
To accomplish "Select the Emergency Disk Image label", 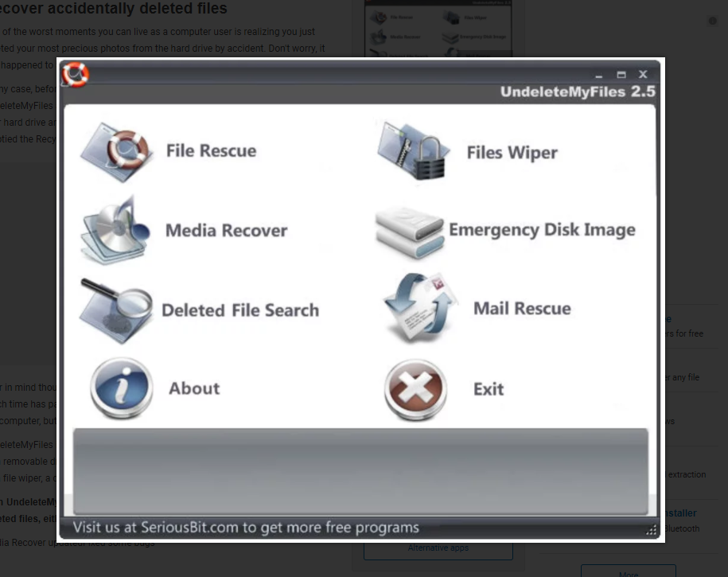I will [x=542, y=230].
